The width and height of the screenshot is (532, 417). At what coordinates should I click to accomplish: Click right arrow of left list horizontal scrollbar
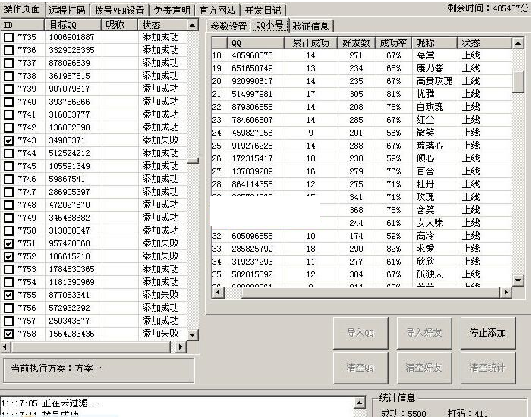[x=181, y=346]
